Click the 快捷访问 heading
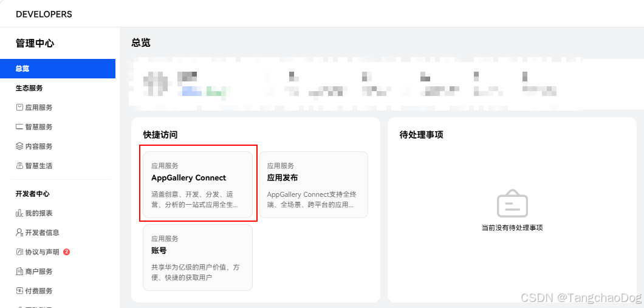644x308 pixels. [x=160, y=135]
